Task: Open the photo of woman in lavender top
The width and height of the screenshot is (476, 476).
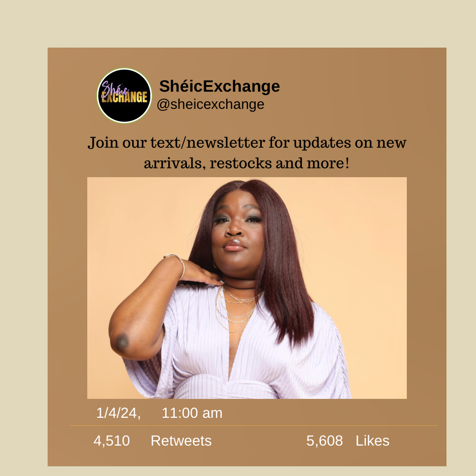Action: (247, 288)
